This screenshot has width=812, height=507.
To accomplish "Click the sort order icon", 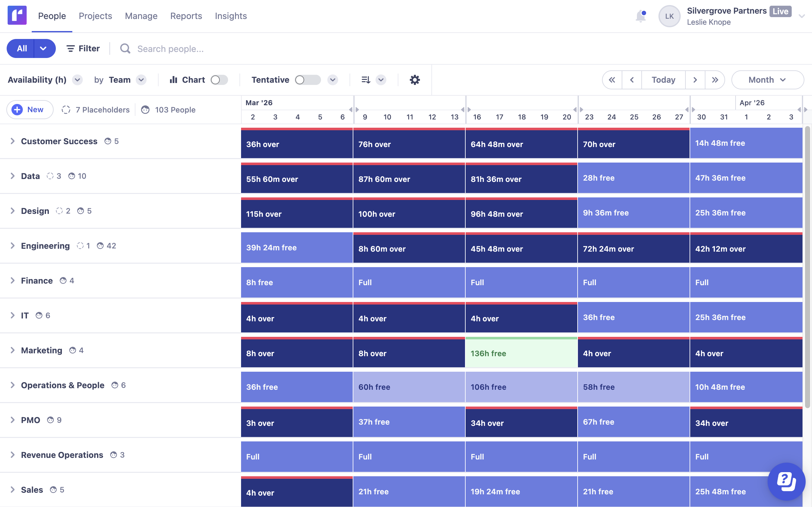I will point(366,80).
